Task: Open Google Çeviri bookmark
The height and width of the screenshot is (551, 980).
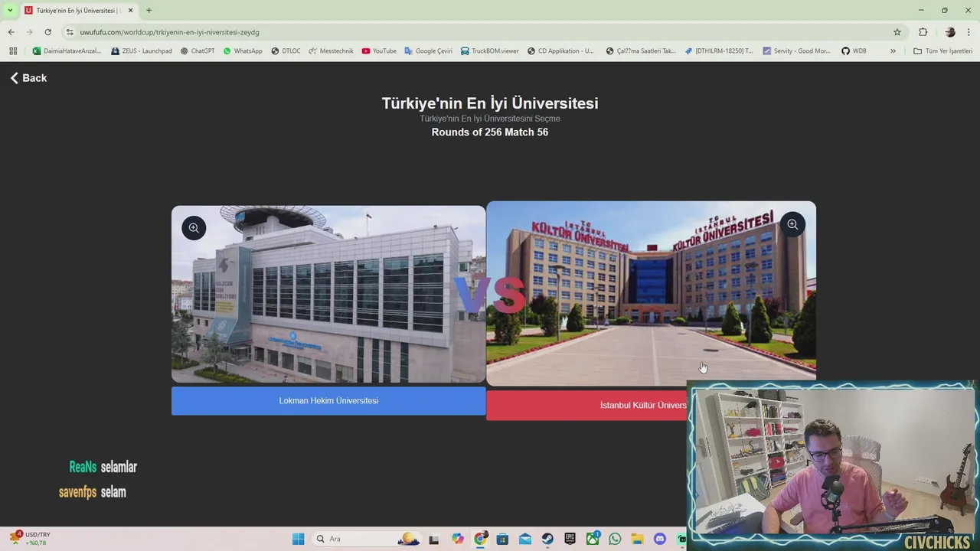Action: (429, 51)
